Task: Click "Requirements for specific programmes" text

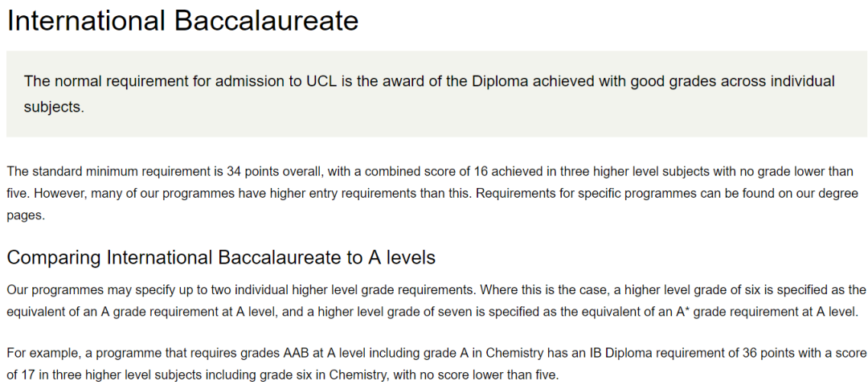Action: 545,194
